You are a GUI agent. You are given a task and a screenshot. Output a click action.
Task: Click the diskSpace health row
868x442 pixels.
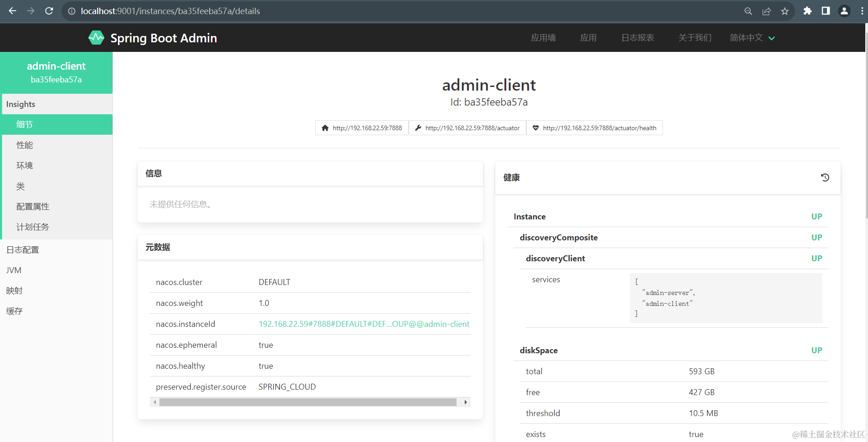click(x=671, y=351)
